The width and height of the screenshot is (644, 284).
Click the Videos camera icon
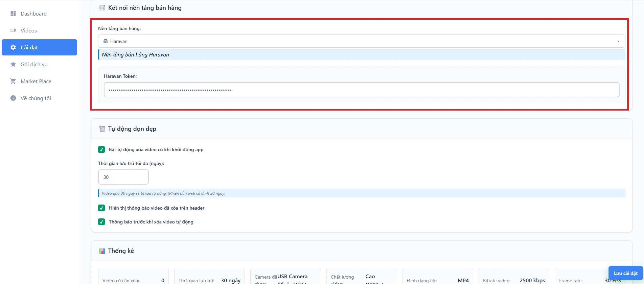[13, 30]
